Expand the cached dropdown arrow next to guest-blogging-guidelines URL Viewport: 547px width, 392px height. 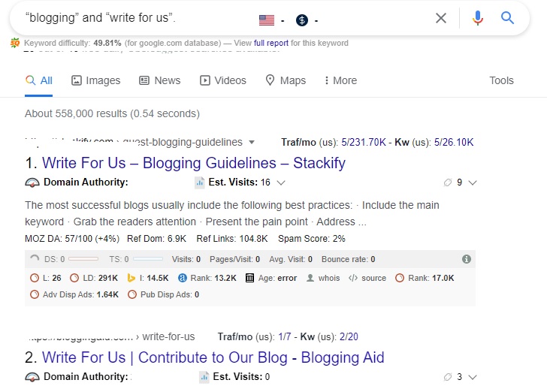point(252,142)
